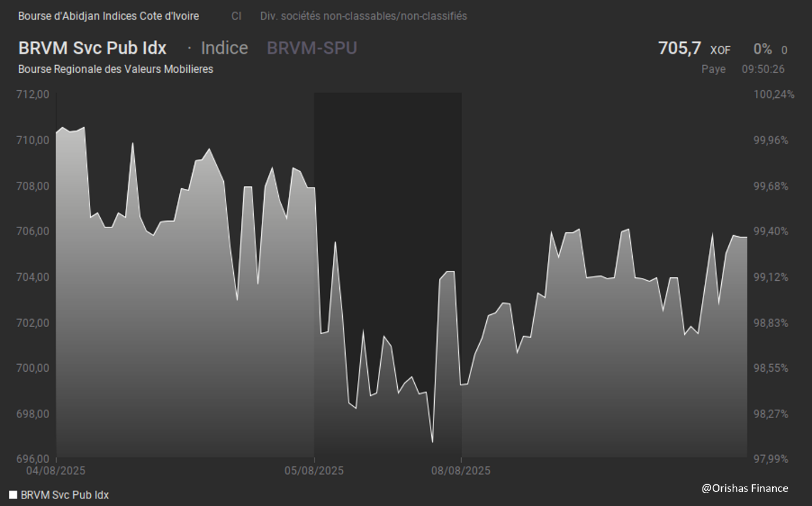Click the 708,00 y-axis label
This screenshot has width=812, height=506.
tap(34, 186)
